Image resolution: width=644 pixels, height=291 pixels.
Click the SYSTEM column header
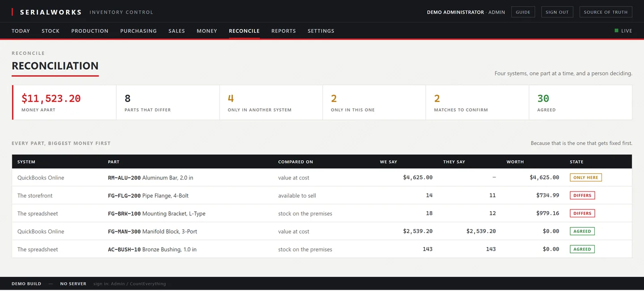[26, 162]
